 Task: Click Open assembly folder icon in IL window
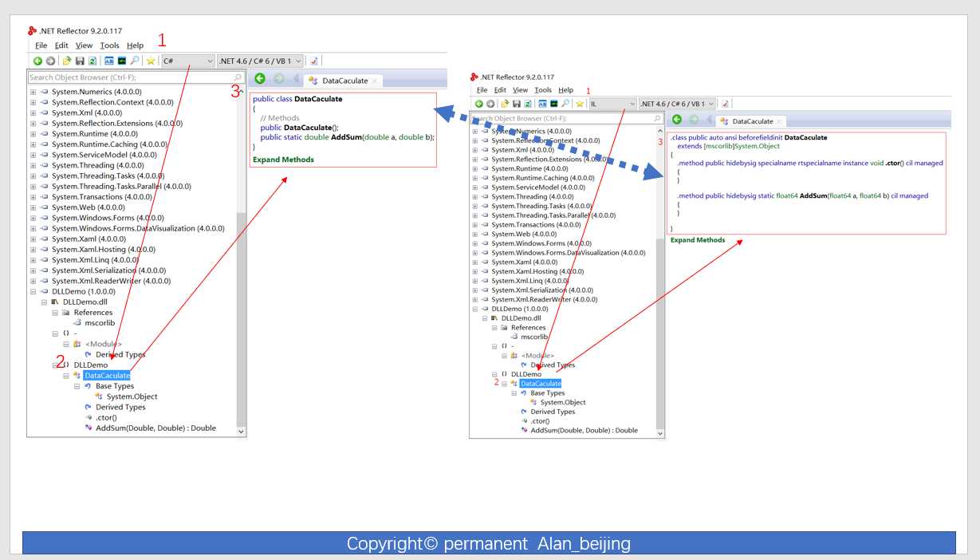pos(505,104)
